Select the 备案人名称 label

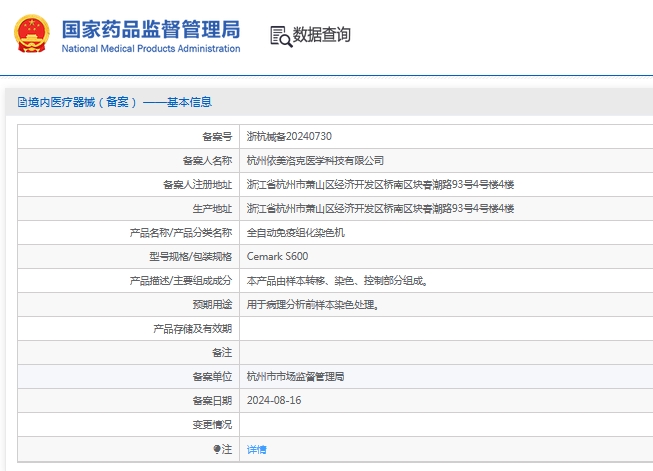[x=207, y=160]
